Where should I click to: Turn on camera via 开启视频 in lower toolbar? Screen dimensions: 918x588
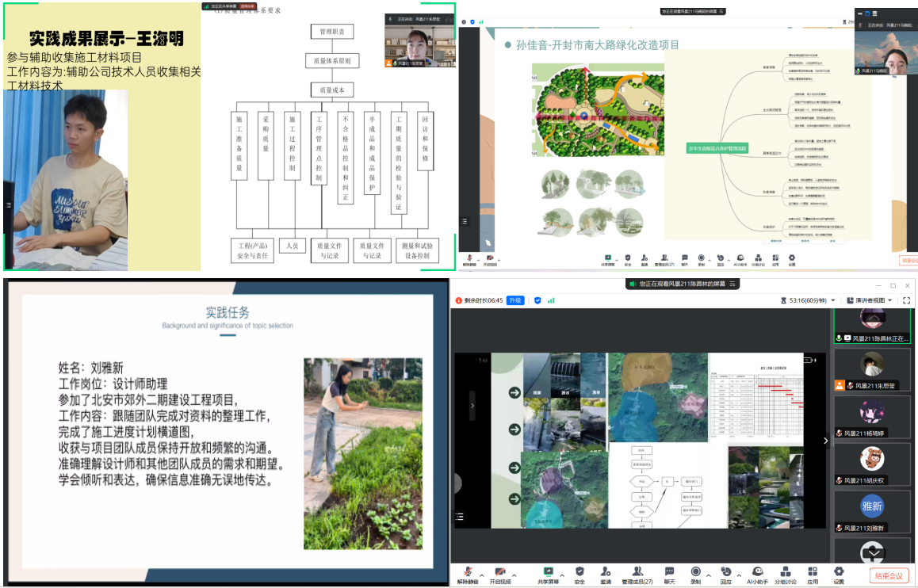point(500,574)
